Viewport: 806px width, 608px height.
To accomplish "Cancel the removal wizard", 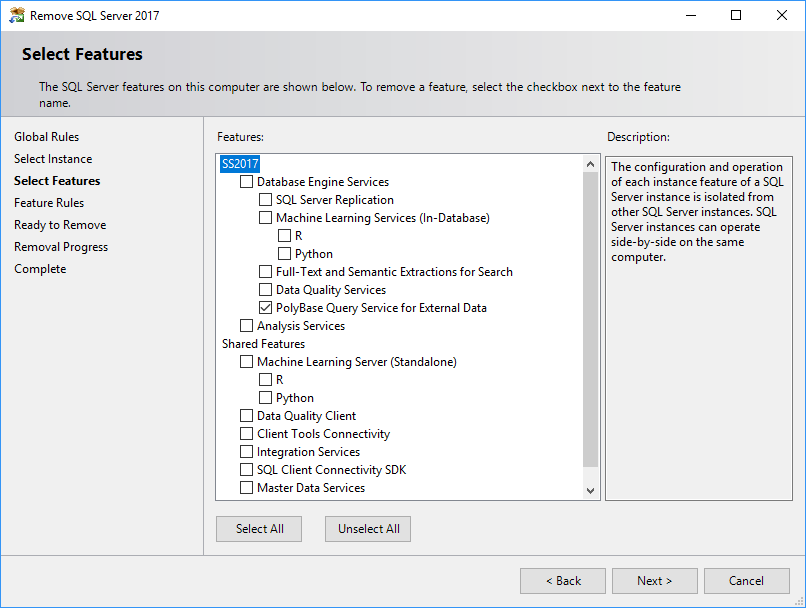I will [x=747, y=581].
